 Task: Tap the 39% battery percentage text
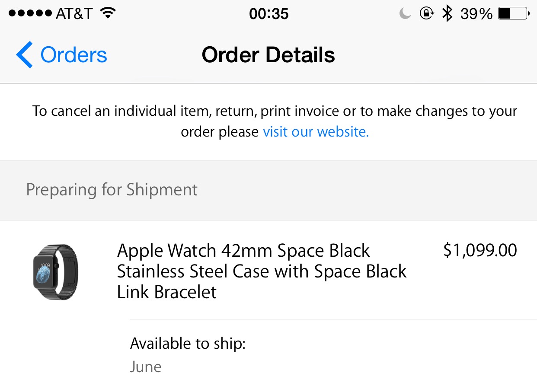[x=476, y=14]
